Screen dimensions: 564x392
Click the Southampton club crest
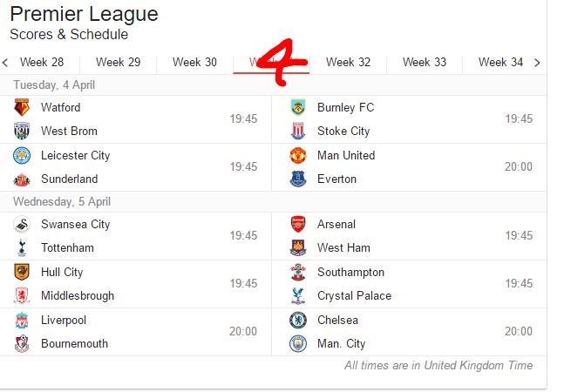point(298,272)
